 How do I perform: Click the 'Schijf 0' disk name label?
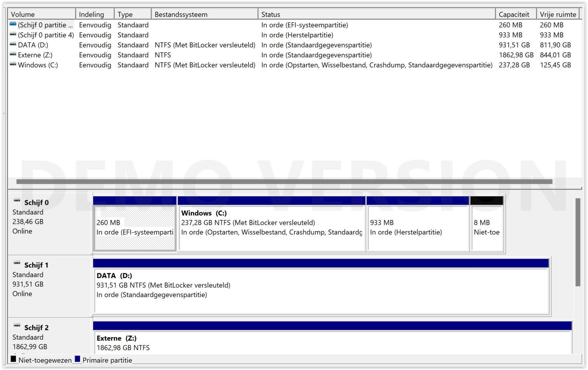click(36, 203)
